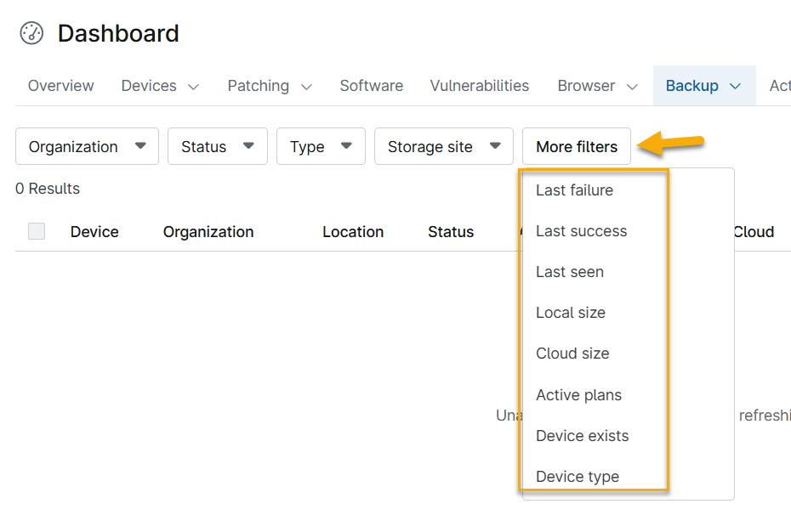
Task: Open the Software tab
Action: [371, 86]
